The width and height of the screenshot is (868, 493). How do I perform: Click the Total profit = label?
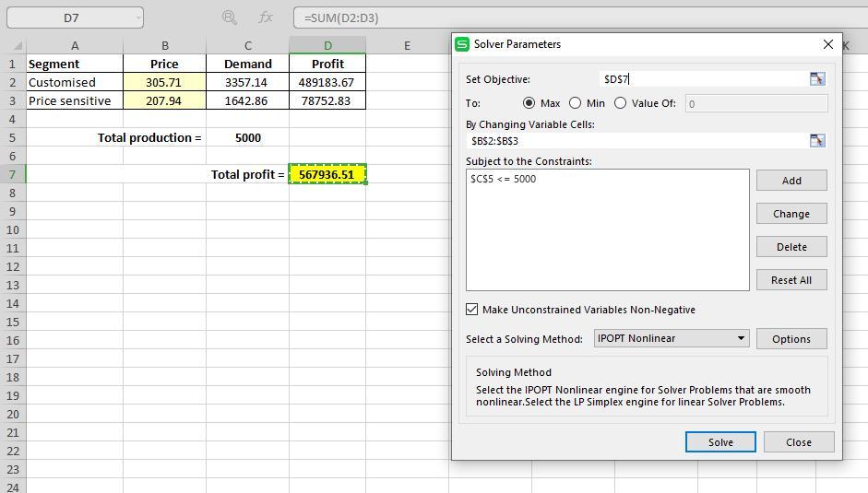[x=247, y=175]
